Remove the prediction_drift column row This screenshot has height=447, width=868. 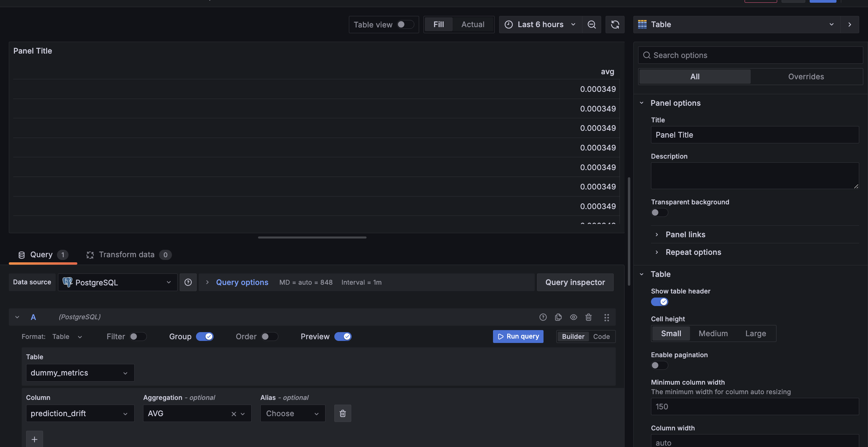click(343, 413)
